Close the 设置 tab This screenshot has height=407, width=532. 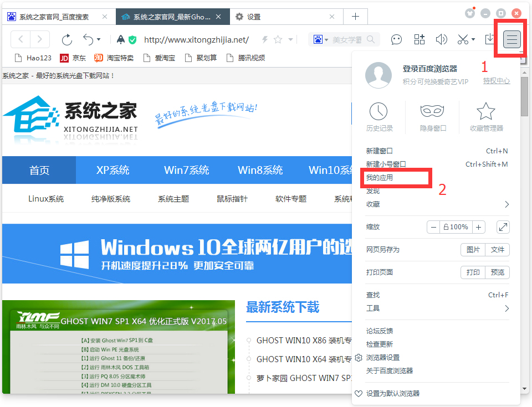tap(332, 17)
